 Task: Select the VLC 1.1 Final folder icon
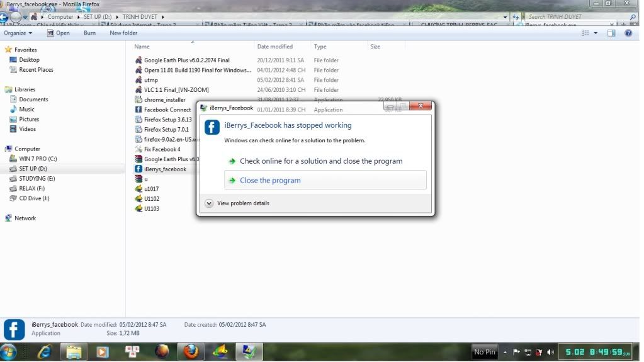(x=138, y=89)
